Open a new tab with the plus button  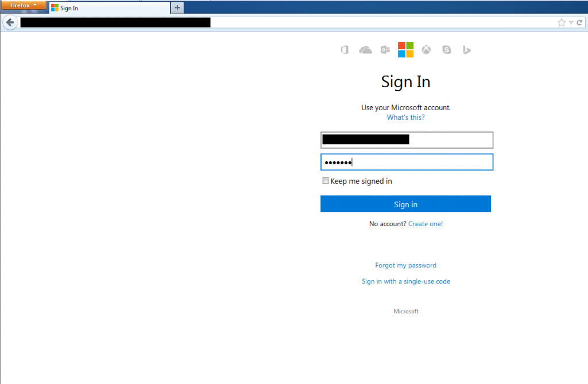click(x=177, y=8)
